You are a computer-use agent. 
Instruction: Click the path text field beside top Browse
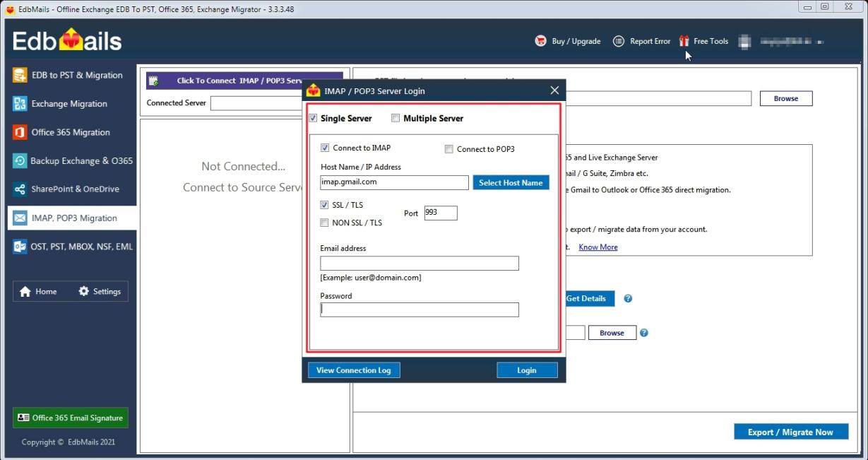pos(658,98)
